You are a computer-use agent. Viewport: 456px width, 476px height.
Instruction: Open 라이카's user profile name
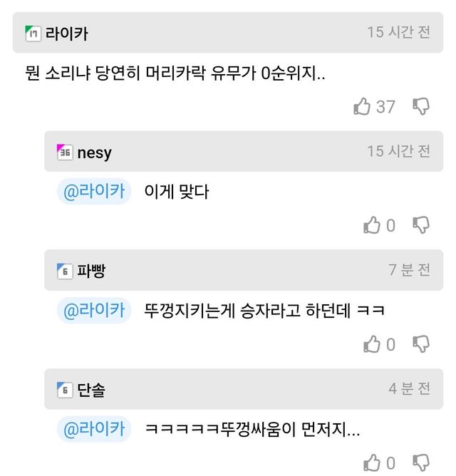(x=67, y=33)
